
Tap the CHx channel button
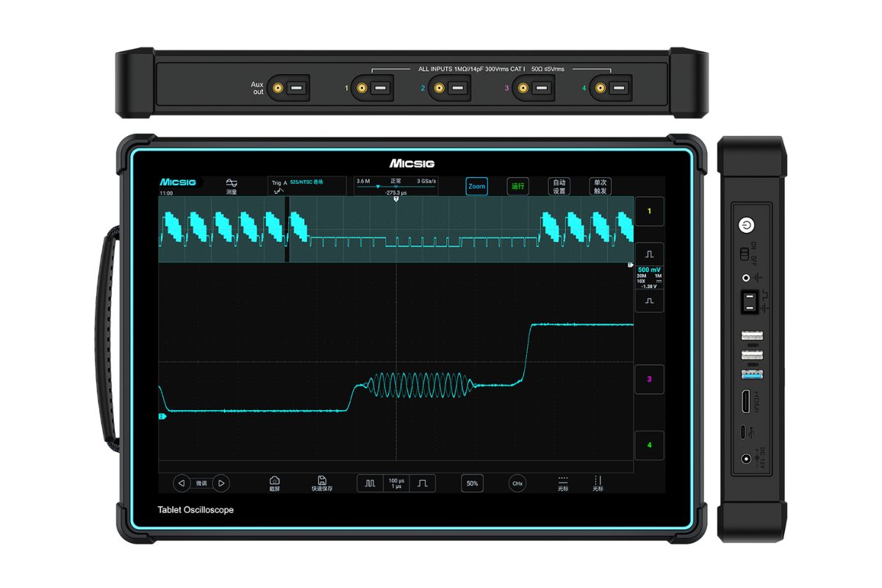click(517, 483)
